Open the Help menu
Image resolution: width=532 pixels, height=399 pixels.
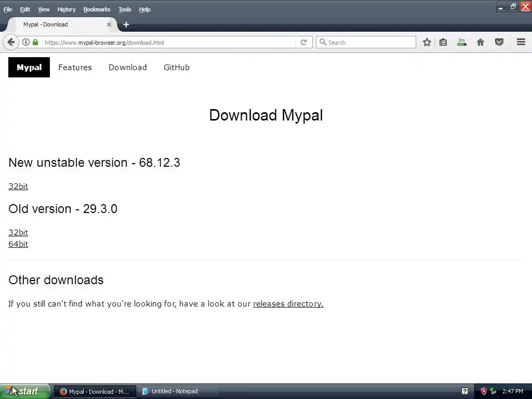pyautogui.click(x=144, y=9)
